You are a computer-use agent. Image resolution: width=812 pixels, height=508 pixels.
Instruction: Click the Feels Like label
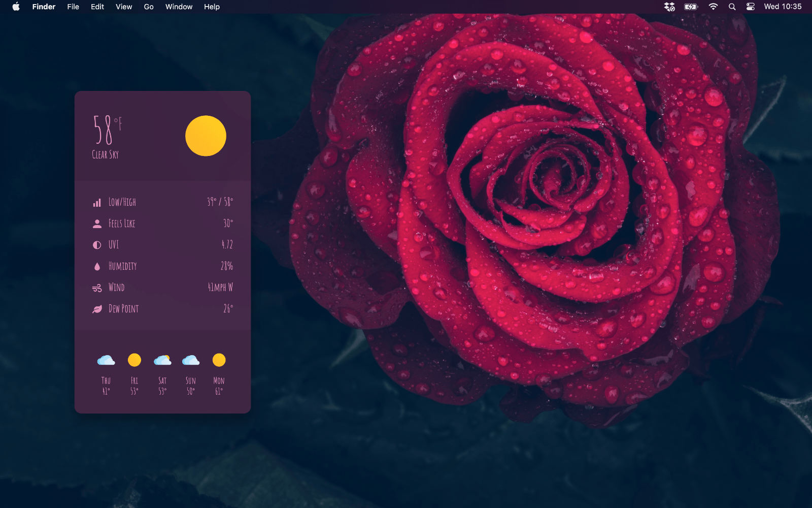coord(122,224)
